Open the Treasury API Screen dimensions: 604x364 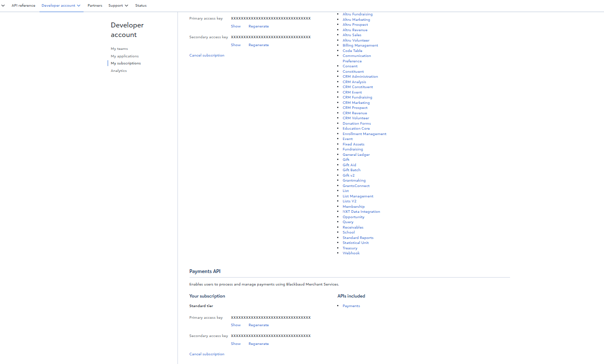350,248
